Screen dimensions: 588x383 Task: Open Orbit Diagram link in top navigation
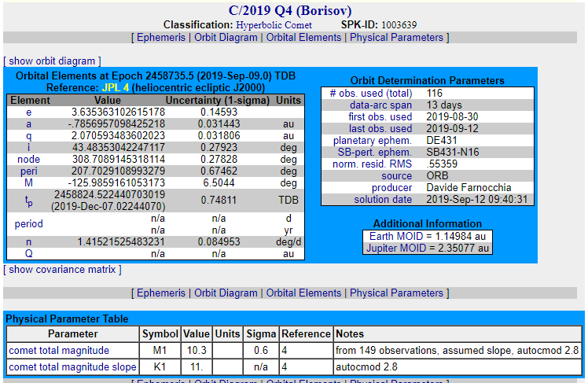point(226,38)
